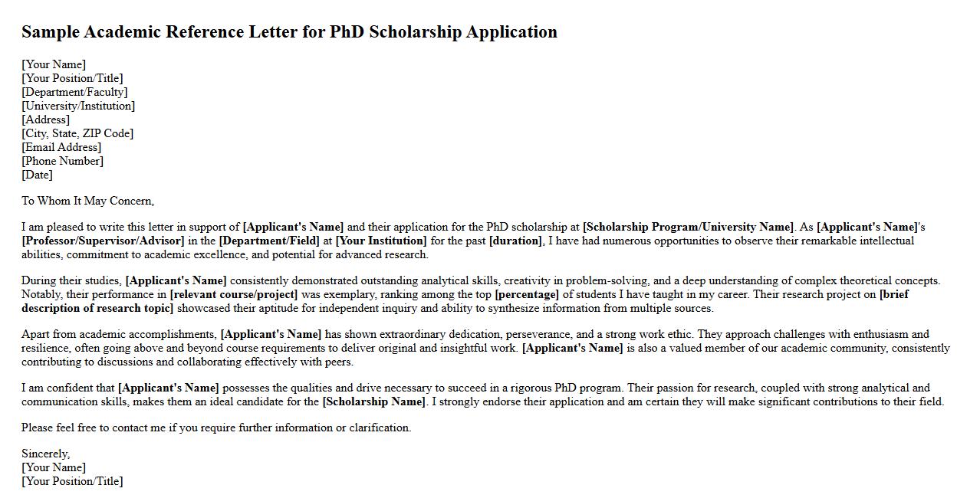The height and width of the screenshot is (498, 980).
Task: Click the [Address] placeholder line
Action: point(45,120)
